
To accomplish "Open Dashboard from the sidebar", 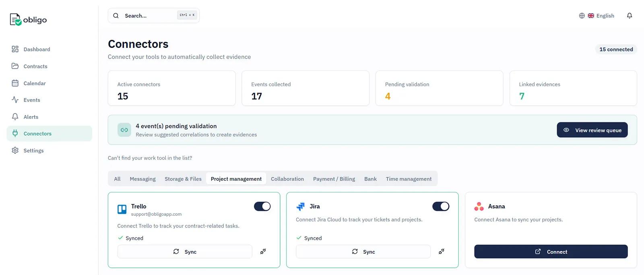I will coord(37,49).
